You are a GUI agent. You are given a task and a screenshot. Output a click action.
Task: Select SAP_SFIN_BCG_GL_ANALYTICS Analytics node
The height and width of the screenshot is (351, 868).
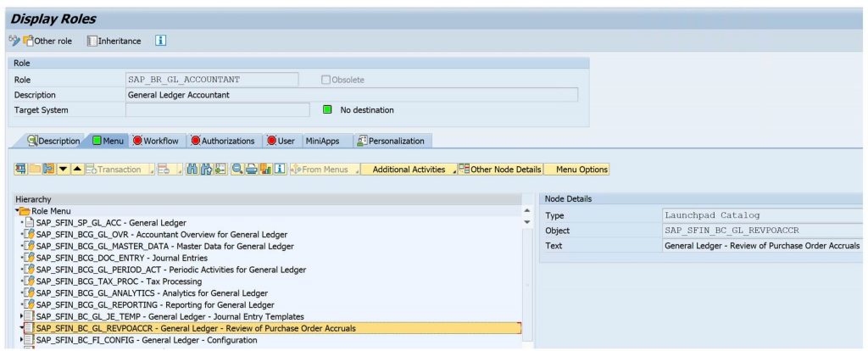[x=152, y=292]
